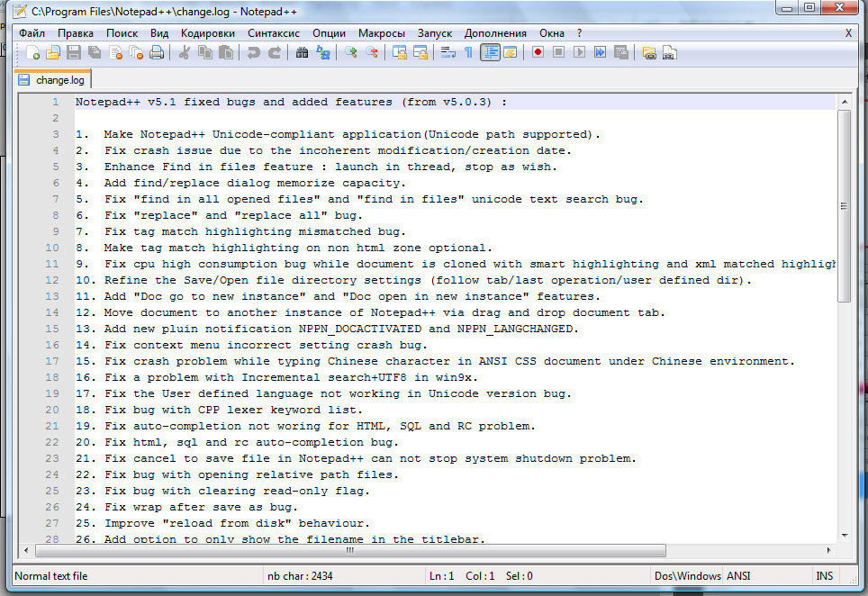Click the folder plugin icon at toolbar end
868x596 pixels.
click(649, 52)
